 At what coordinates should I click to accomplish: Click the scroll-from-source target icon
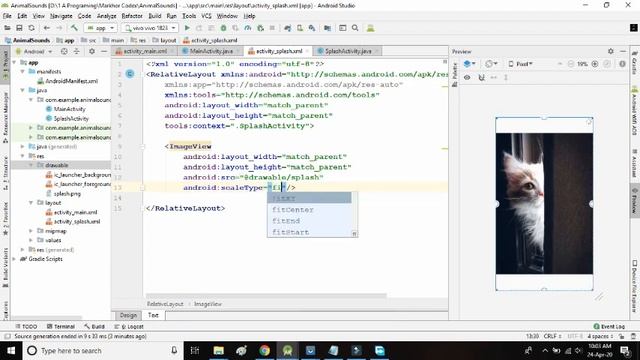pos(64,51)
